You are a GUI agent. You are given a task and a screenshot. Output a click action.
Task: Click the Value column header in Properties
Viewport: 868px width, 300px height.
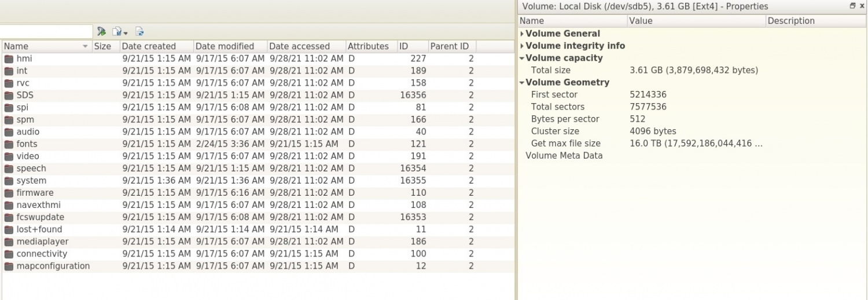696,21
